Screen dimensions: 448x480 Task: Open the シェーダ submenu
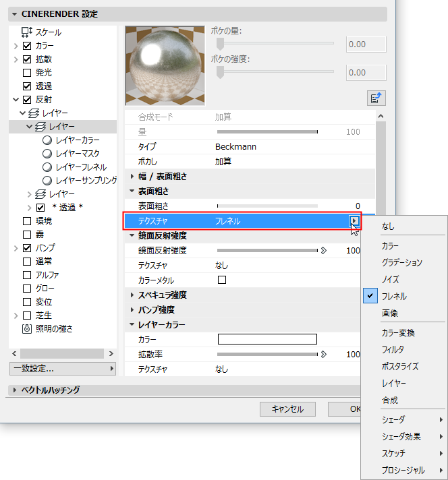click(x=405, y=419)
